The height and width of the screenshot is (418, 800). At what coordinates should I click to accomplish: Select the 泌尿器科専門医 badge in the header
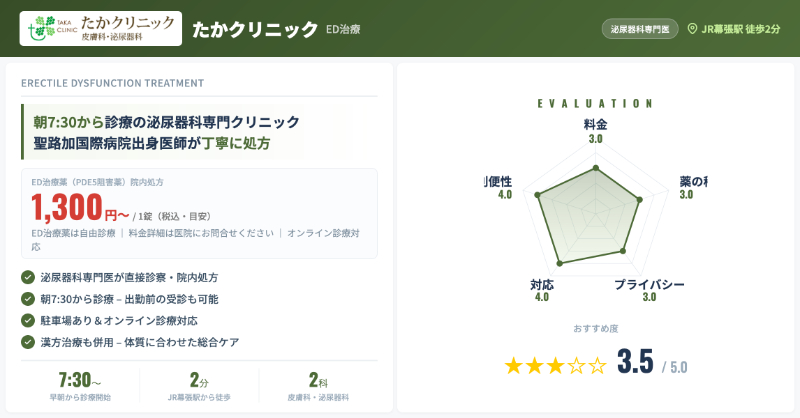[x=641, y=29]
